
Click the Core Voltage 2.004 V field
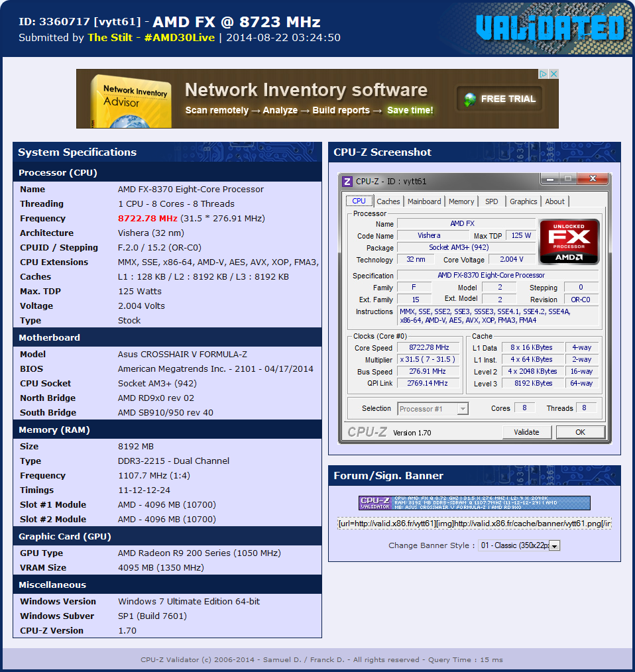512,259
